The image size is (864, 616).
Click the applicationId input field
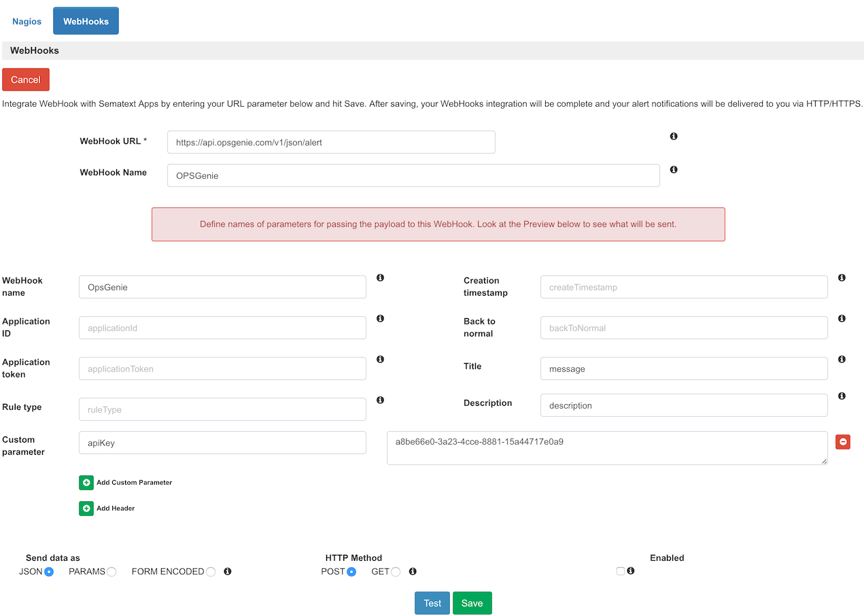(222, 328)
